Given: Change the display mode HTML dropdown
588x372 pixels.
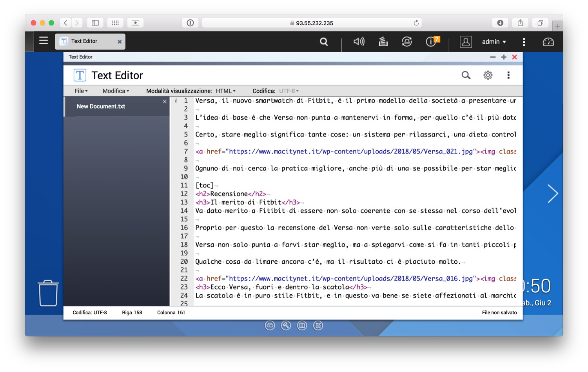Looking at the screenshot, I should [x=226, y=91].
